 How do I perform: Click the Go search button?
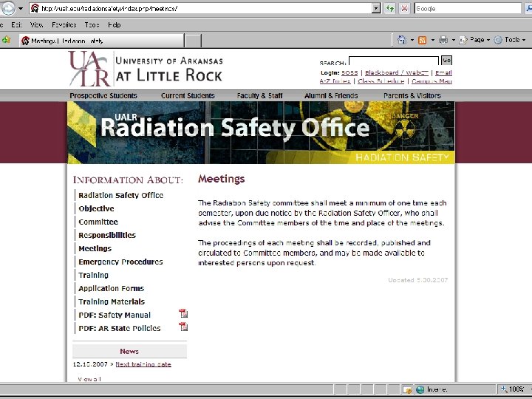coord(446,60)
